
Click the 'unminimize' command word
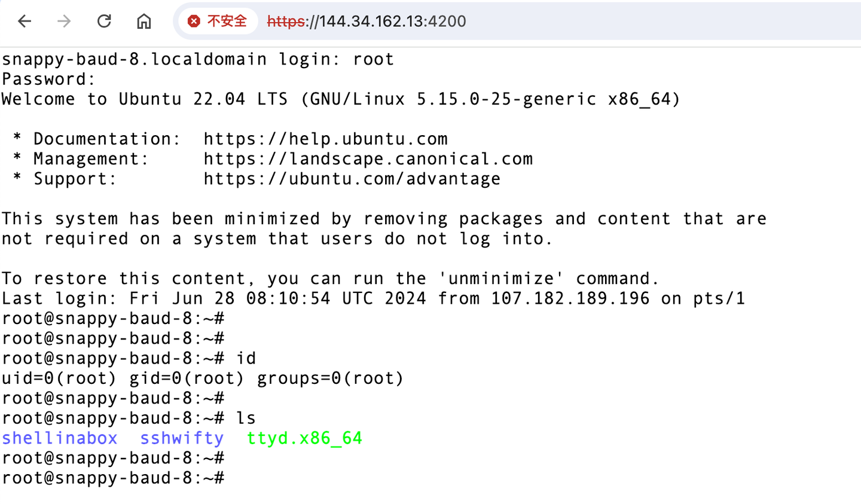500,279
